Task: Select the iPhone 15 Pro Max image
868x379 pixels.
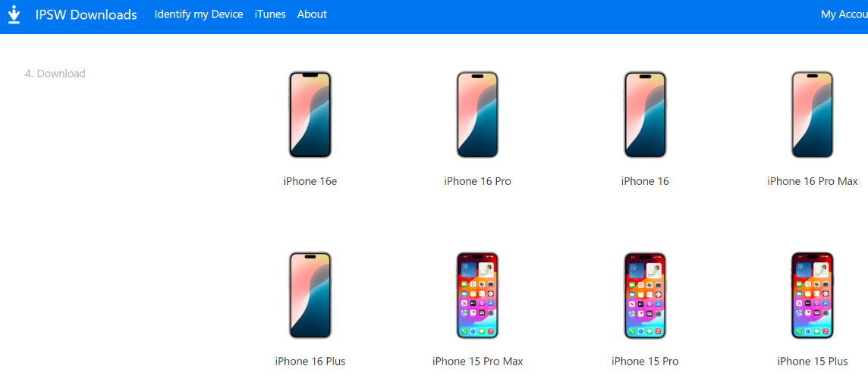Action: (x=478, y=296)
